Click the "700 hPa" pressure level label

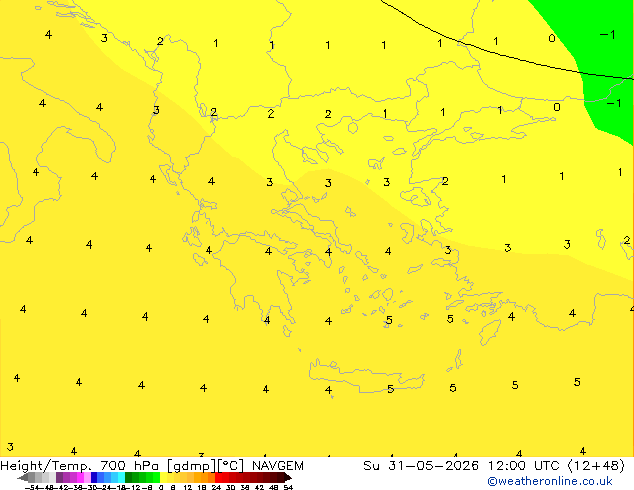click(130, 466)
